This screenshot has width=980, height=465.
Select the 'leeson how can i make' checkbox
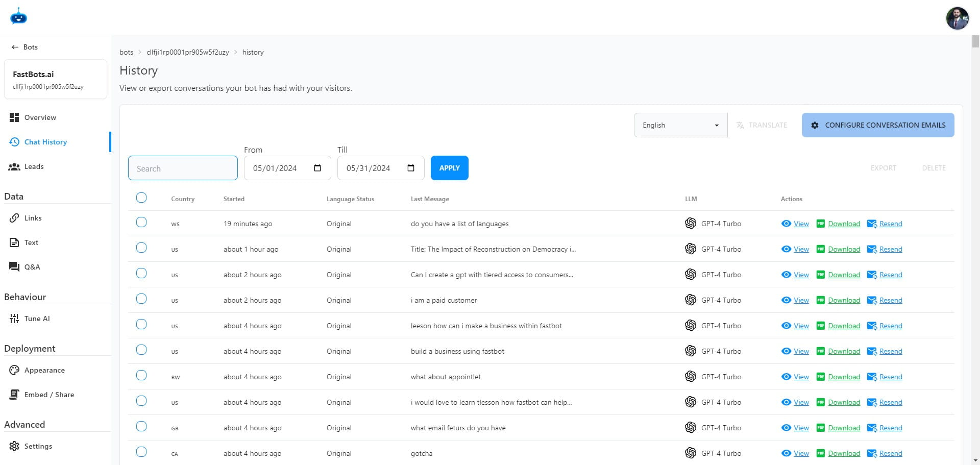coord(141,324)
